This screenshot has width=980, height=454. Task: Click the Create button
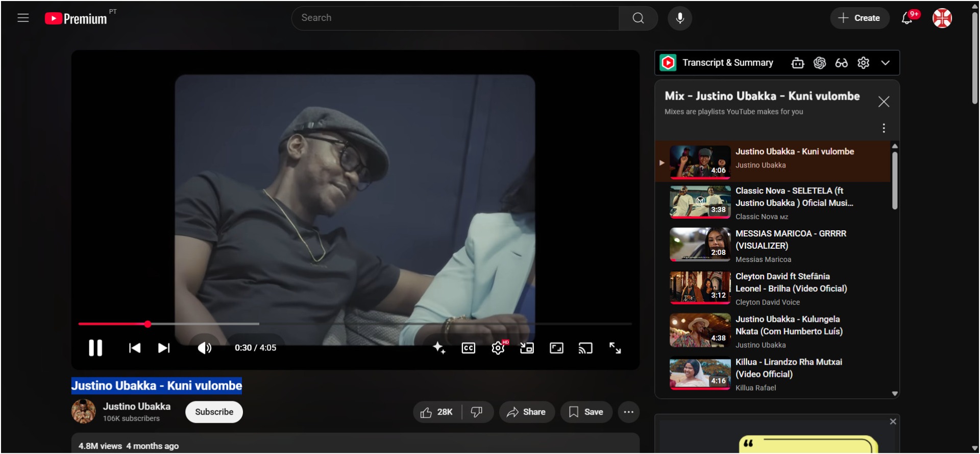coord(860,18)
